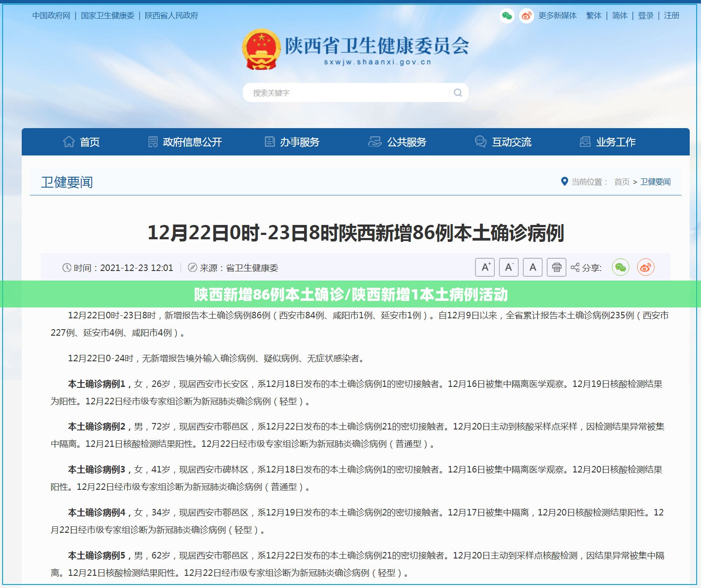Click 首页 in the breadcrumb
701x588 pixels.
pyautogui.click(x=622, y=182)
